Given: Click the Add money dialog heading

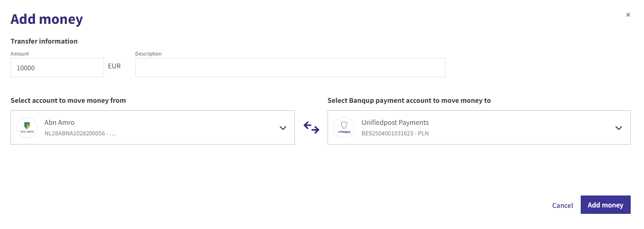Looking at the screenshot, I should [47, 19].
